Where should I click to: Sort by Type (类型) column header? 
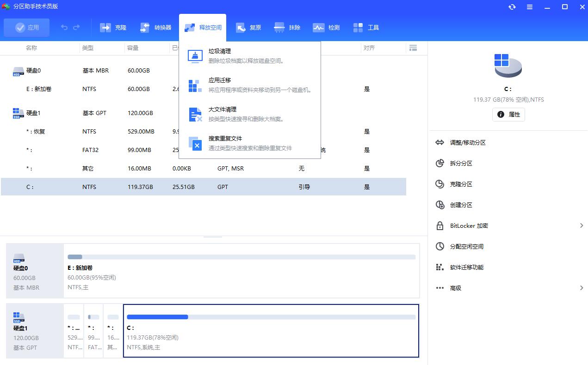click(x=87, y=48)
